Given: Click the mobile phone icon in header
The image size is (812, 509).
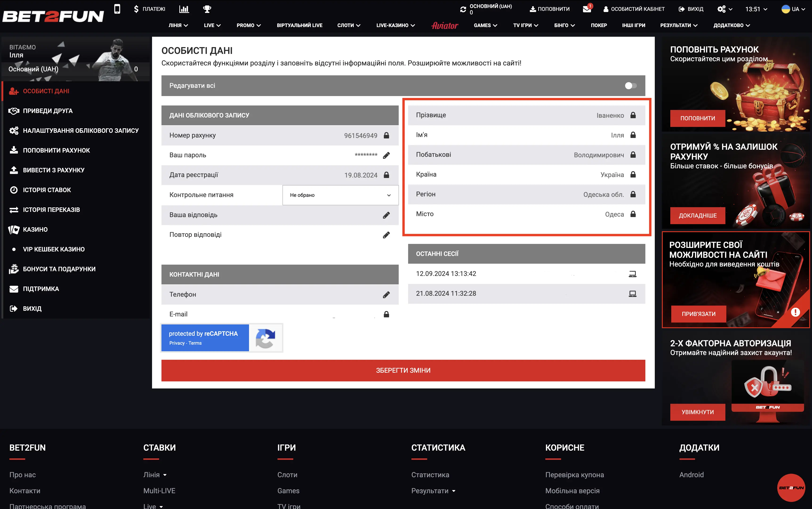Looking at the screenshot, I should (x=117, y=9).
